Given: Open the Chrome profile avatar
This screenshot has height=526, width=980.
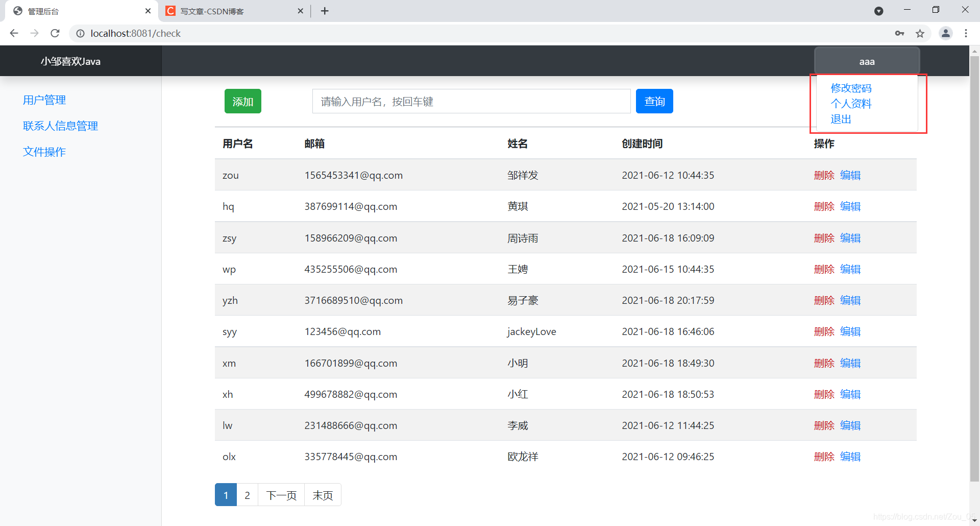Looking at the screenshot, I should (946, 33).
